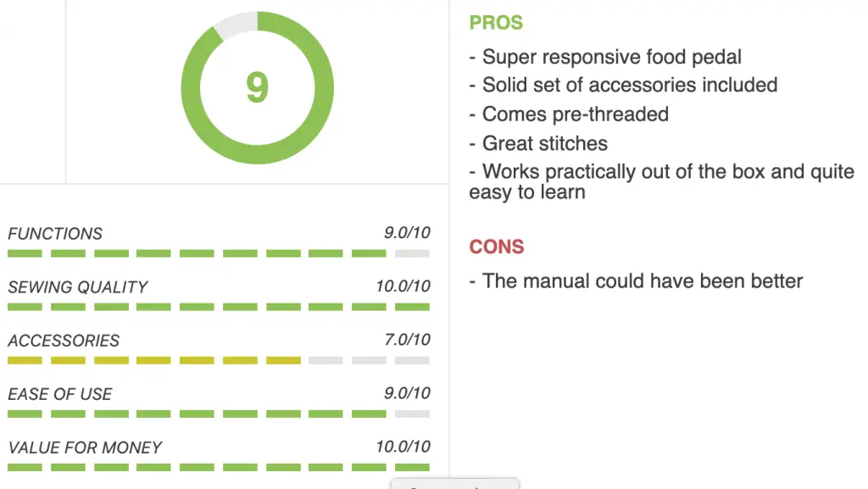This screenshot has width=868, height=489.
Task: Click the 'Great stitches' pro item
Action: [x=538, y=144]
